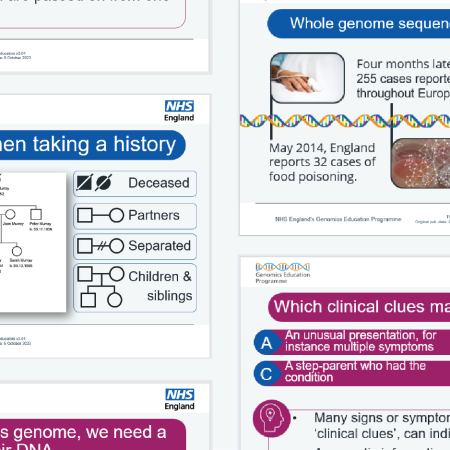Click the petri dish image
This screenshot has width=450, height=450.
pyautogui.click(x=421, y=163)
